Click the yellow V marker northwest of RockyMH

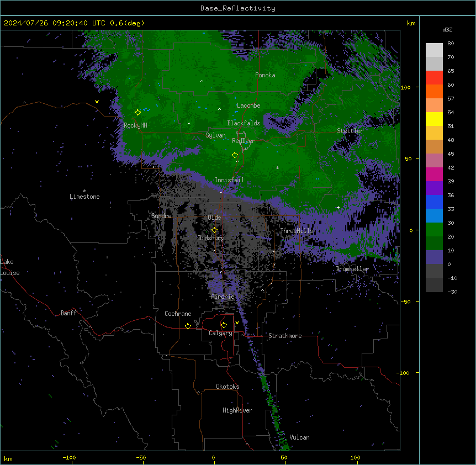click(97, 102)
